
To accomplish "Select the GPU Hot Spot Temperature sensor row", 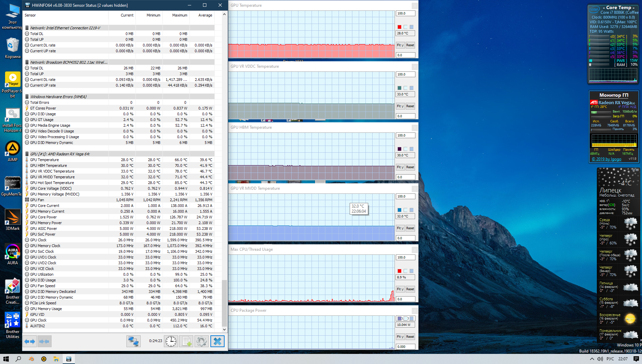I will click(x=119, y=183).
